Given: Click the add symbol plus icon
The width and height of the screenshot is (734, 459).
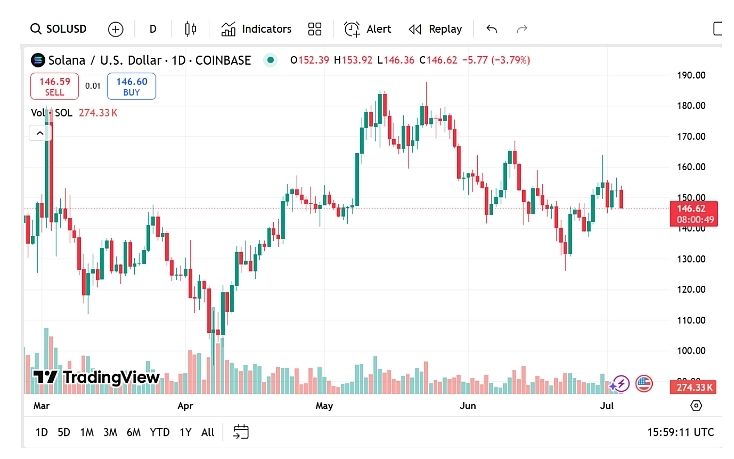Looking at the screenshot, I should [x=115, y=29].
